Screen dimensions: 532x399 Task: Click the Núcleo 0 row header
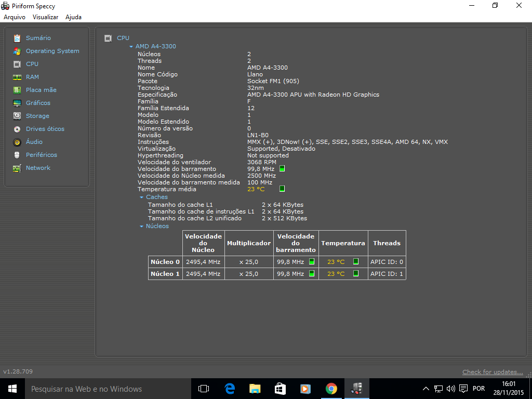pos(165,262)
